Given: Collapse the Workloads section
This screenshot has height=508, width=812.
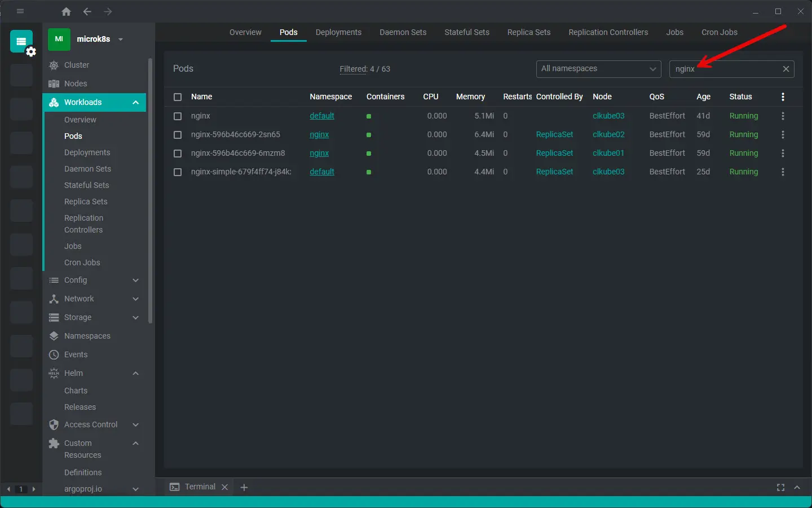Looking at the screenshot, I should [x=136, y=102].
